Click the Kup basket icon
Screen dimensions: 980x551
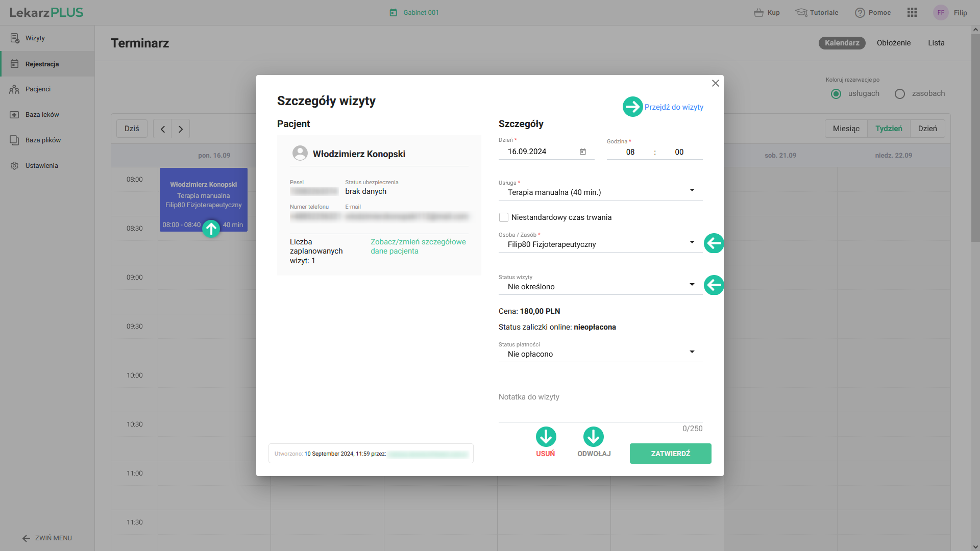(758, 13)
